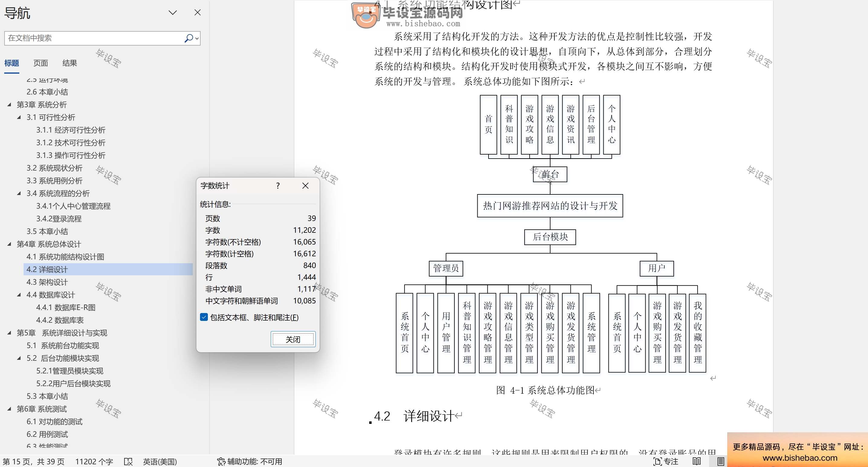The width and height of the screenshot is (868, 467).
Task: Go to heading 5.2.1管理员模块实现
Action: pos(69,371)
